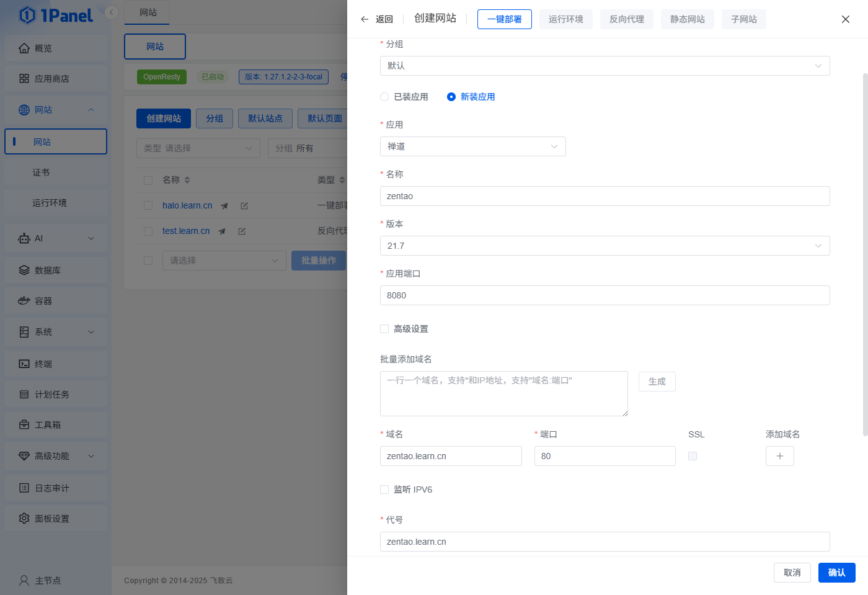Open 计划任务 (scheduled tasks) from sidebar
The width and height of the screenshot is (868, 595).
click(x=25, y=393)
